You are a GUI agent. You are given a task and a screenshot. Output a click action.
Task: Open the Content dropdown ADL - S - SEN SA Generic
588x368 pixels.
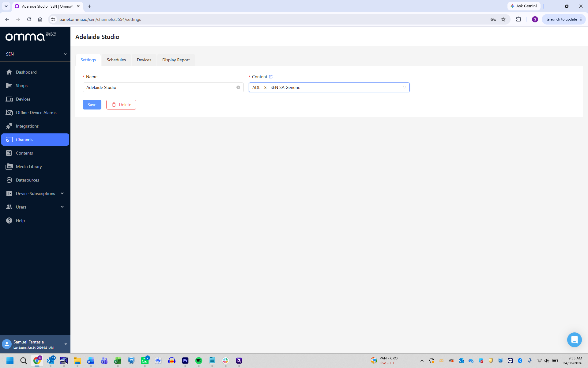[329, 87]
